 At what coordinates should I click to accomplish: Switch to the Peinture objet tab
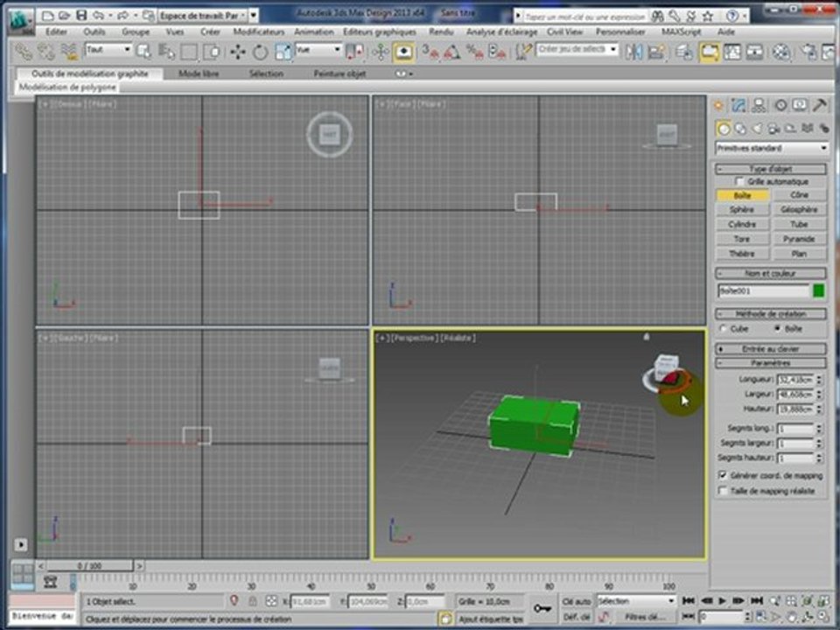click(x=339, y=73)
